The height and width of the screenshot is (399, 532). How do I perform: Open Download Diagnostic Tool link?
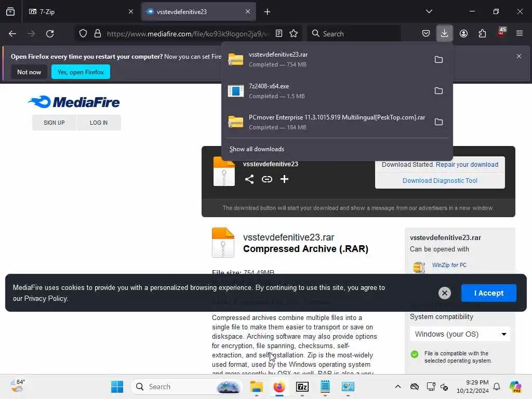click(440, 181)
